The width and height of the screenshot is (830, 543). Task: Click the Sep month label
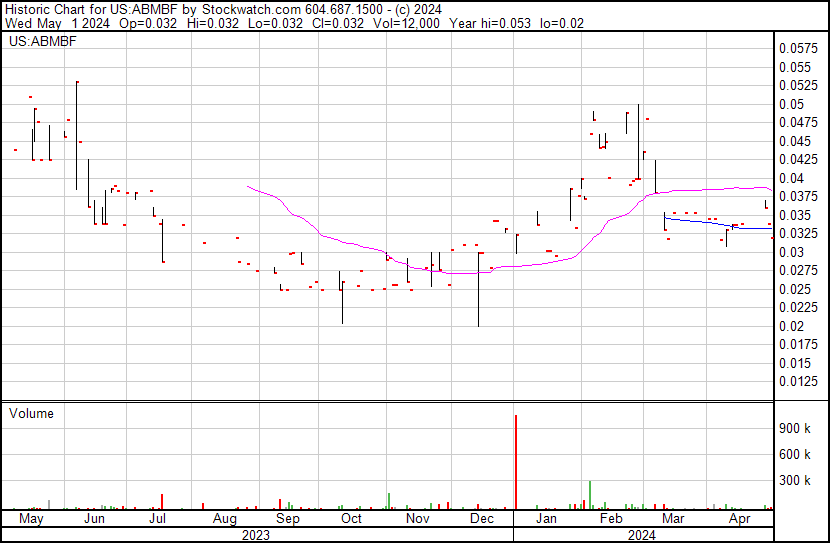(x=287, y=519)
